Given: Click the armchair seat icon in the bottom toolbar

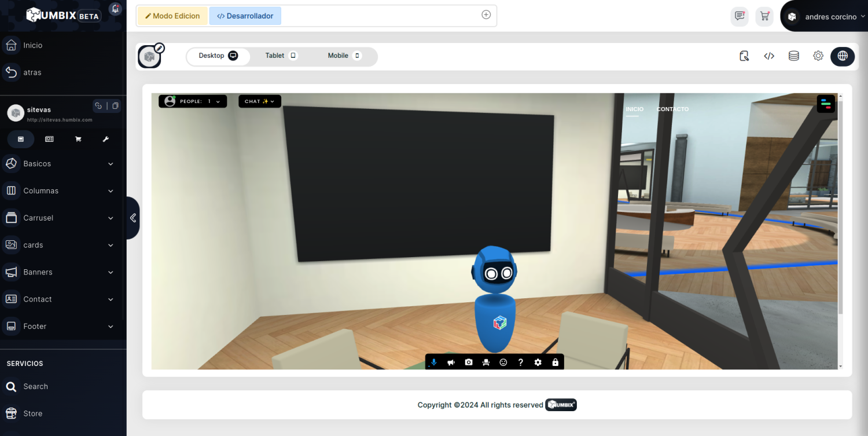Looking at the screenshot, I should pyautogui.click(x=486, y=362).
